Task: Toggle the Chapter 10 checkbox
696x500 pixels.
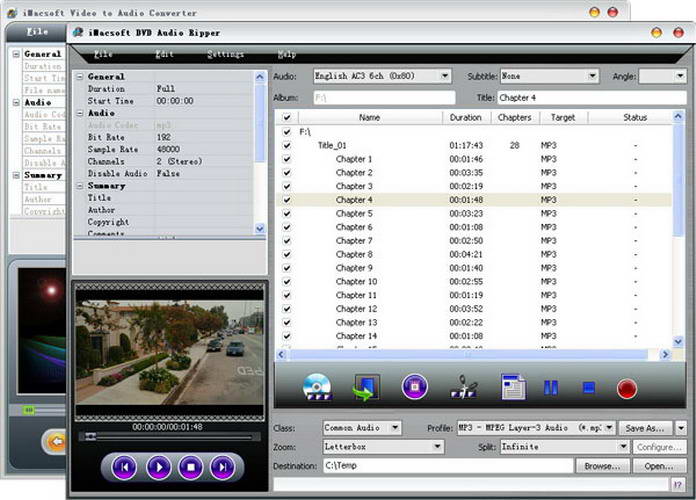Action: [287, 282]
